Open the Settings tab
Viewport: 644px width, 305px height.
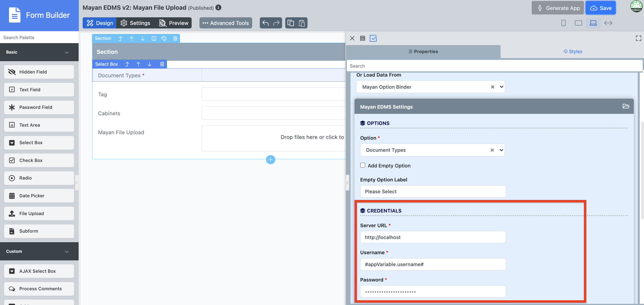[x=135, y=23]
